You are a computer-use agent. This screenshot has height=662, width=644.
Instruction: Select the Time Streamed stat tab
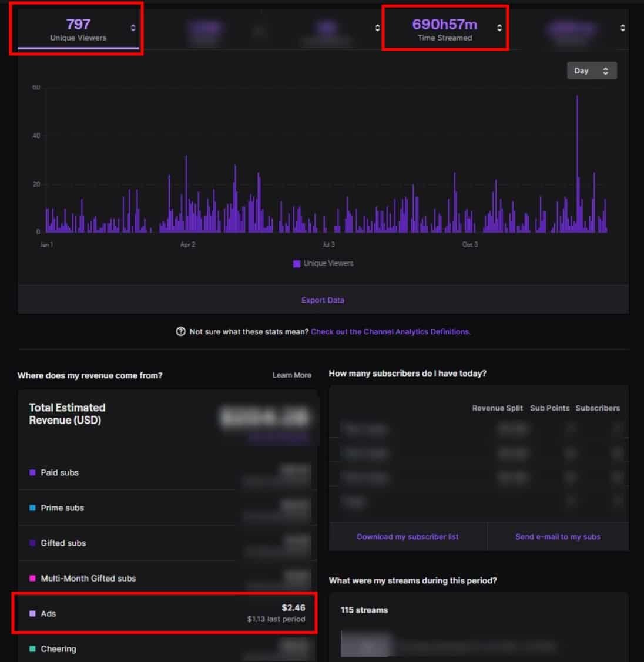(444, 29)
